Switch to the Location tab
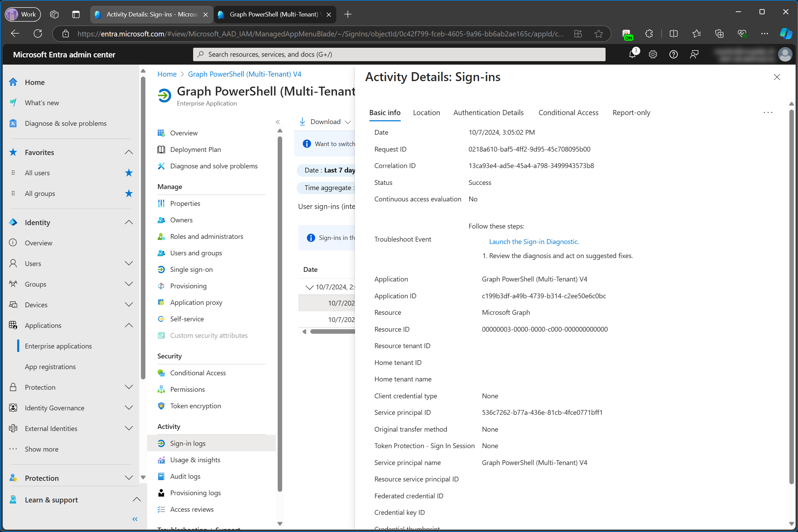798x532 pixels. tap(426, 113)
